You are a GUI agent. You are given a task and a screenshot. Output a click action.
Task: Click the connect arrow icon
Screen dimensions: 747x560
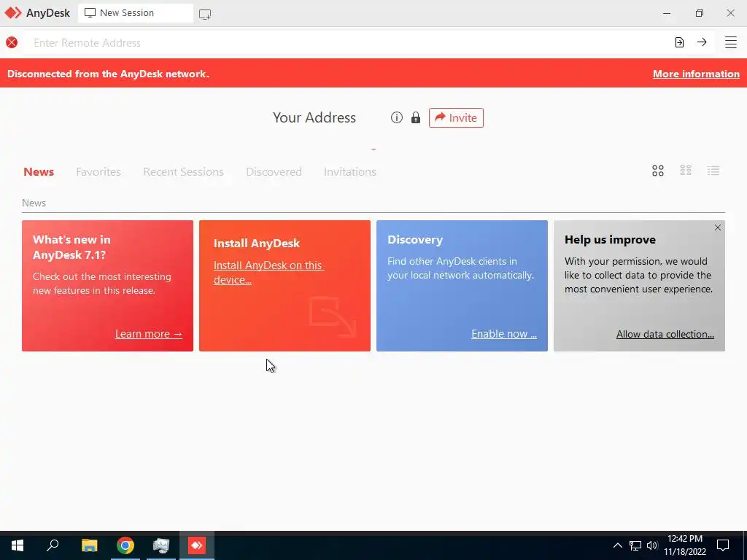point(702,42)
